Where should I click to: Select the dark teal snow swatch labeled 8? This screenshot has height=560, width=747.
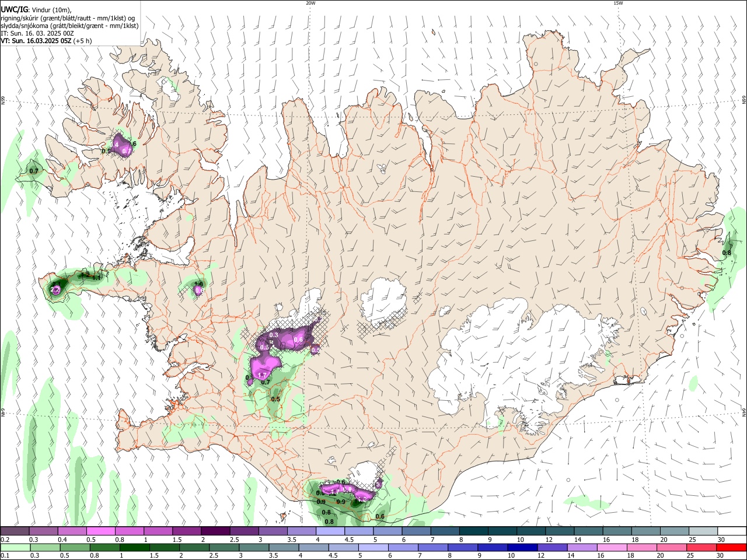point(474,531)
